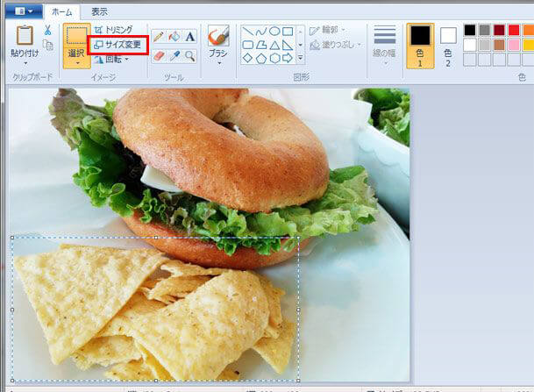This screenshot has height=392, width=534.
Task: Open the 塗りつぶし shape fill dropdown
Action: 336,45
